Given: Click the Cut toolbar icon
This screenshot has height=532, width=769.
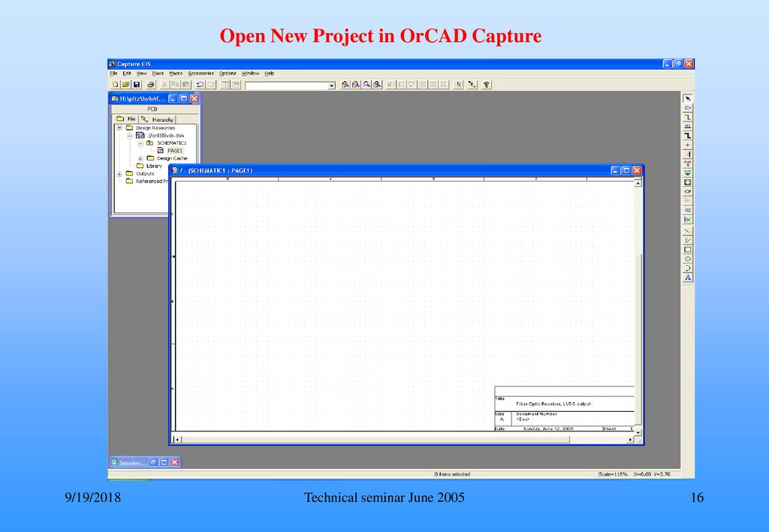Looking at the screenshot, I should tap(165, 85).
